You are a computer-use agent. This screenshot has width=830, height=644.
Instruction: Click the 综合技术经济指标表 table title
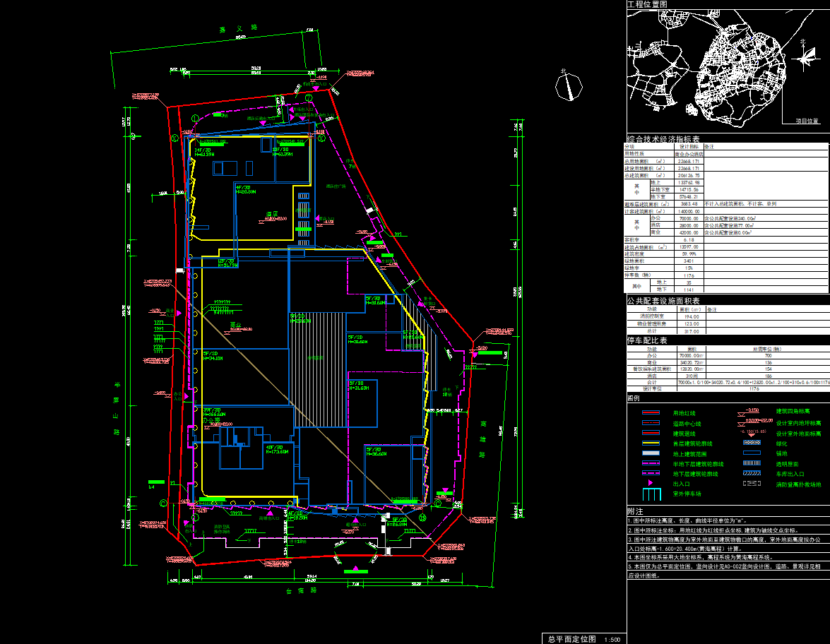tap(663, 140)
